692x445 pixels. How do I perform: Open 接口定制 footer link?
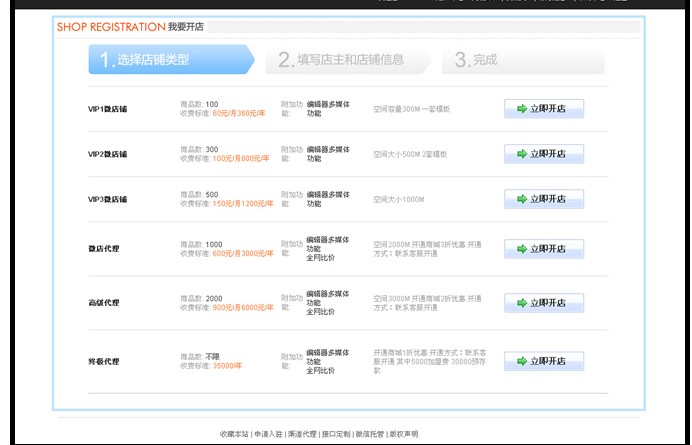[x=336, y=434]
